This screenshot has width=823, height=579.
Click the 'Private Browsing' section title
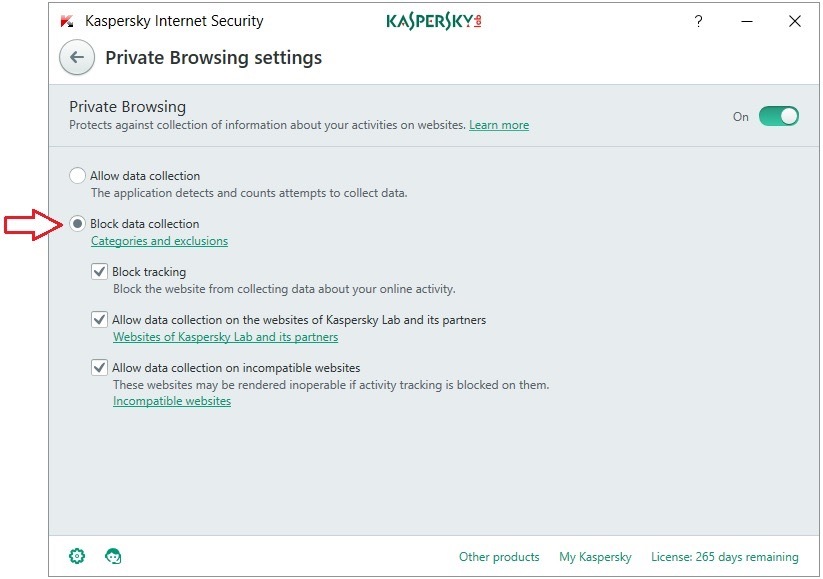128,107
